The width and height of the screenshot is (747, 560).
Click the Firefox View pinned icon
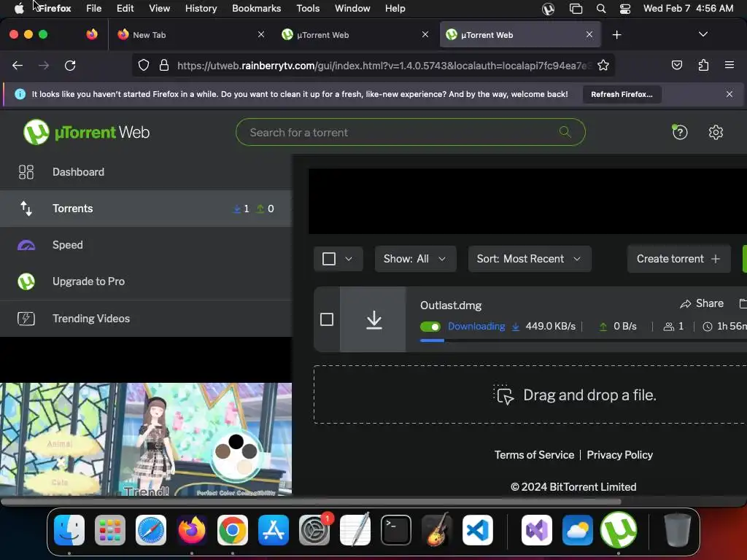(x=92, y=34)
